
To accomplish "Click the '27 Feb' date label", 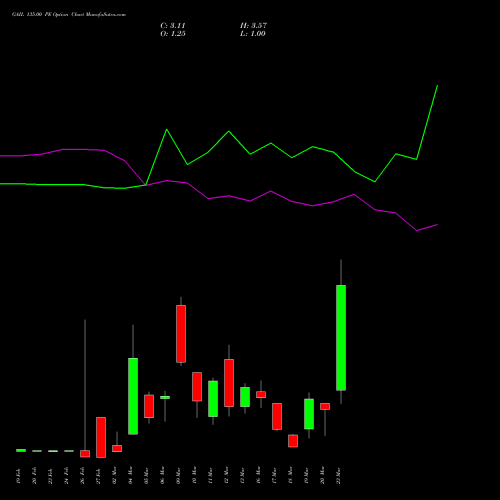I will (x=98, y=476).
